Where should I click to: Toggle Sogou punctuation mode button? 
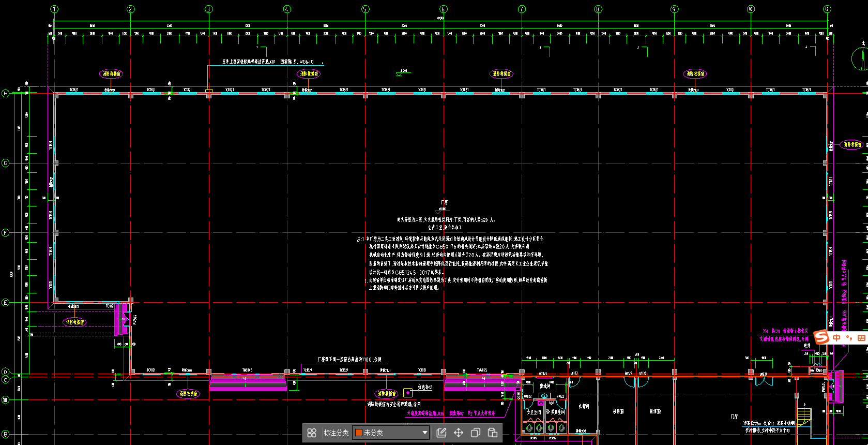tap(849, 338)
